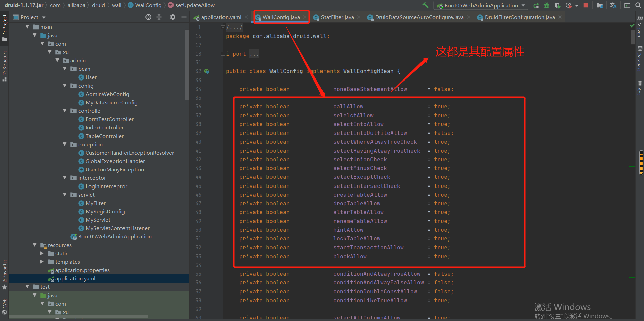Click the red Stop button
Image resolution: width=644 pixels, height=321 pixels.
(586, 5)
